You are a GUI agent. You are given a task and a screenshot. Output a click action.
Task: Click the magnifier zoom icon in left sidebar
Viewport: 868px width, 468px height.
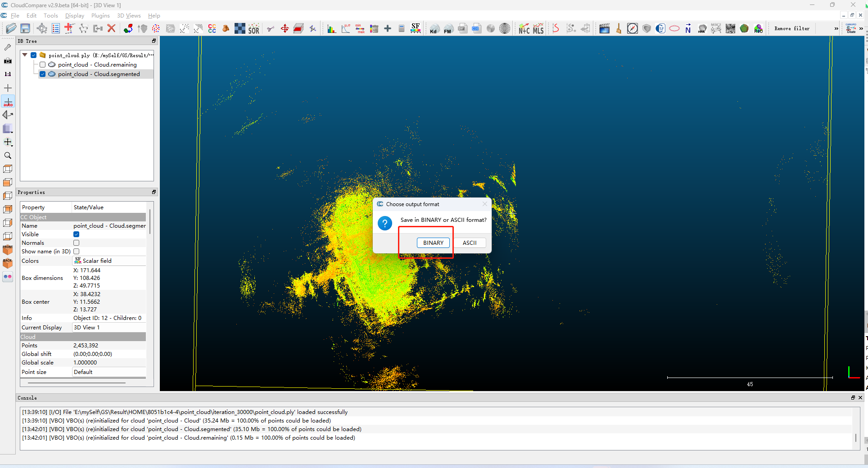[x=8, y=156]
